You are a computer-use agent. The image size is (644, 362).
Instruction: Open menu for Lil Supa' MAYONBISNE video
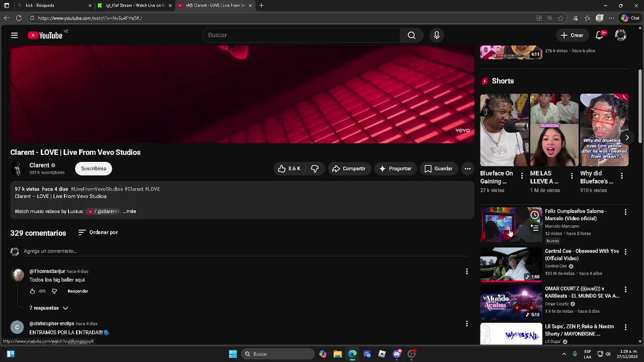tap(625, 327)
